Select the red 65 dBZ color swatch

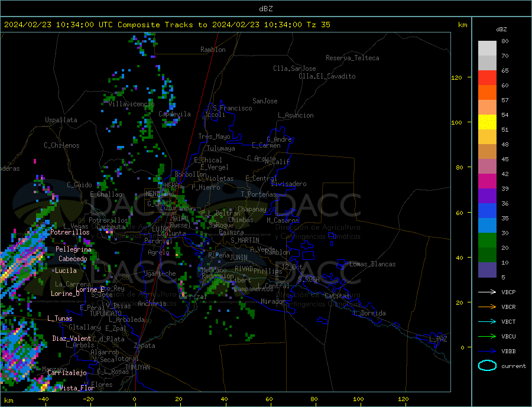pos(487,77)
